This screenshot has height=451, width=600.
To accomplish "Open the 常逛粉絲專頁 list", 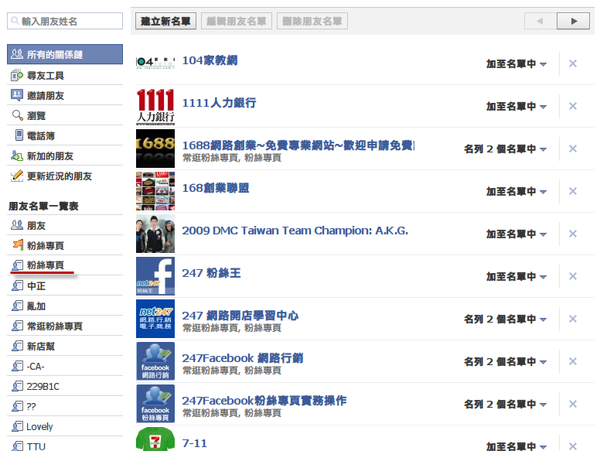I will 65,326.
